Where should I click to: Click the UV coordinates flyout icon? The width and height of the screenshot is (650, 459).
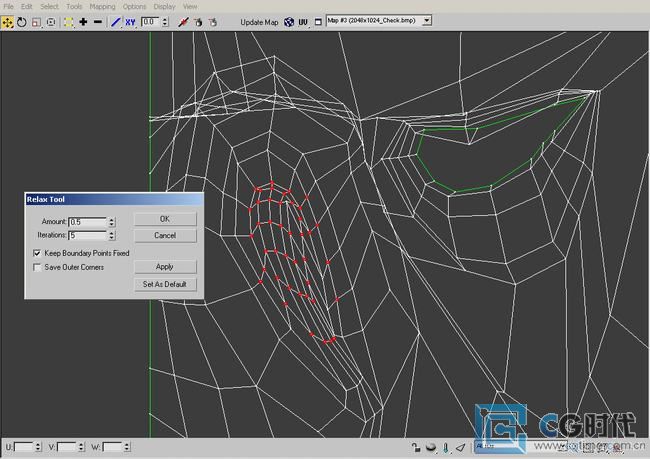303,22
